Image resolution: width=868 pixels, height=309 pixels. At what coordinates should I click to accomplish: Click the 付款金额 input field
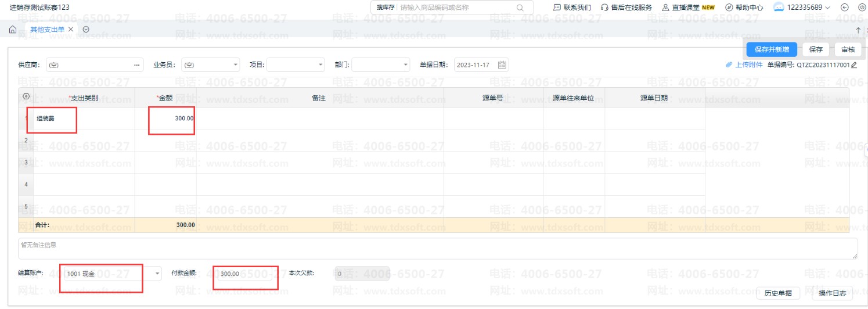[x=243, y=274]
